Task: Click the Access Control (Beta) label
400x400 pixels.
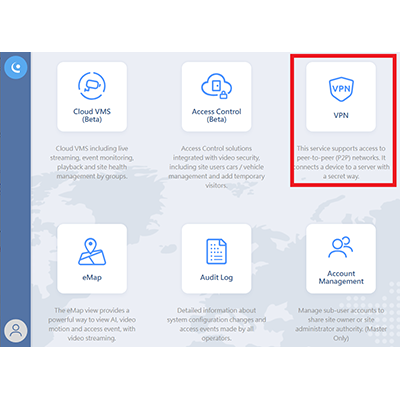Action: (x=217, y=115)
